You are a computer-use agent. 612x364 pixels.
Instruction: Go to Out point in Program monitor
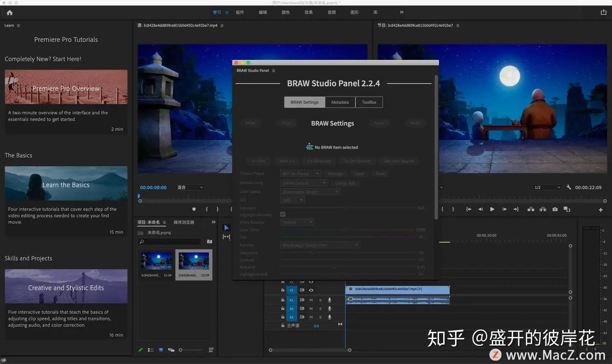coord(516,209)
